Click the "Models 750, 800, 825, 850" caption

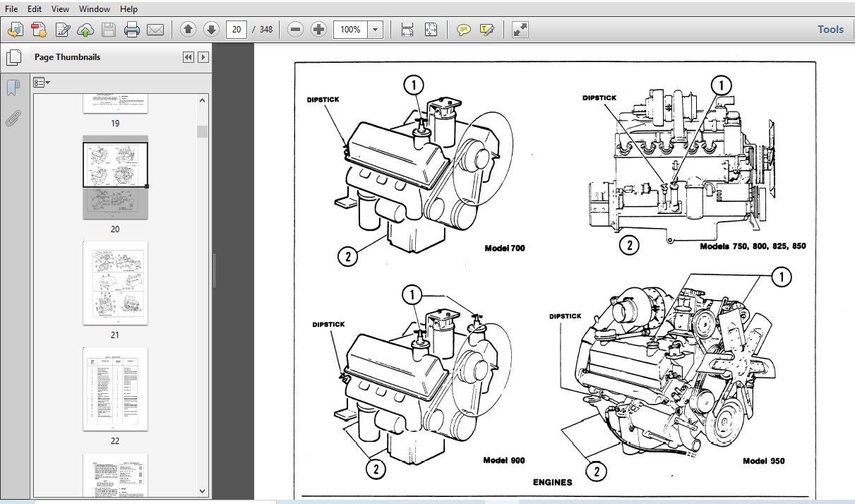click(x=753, y=246)
